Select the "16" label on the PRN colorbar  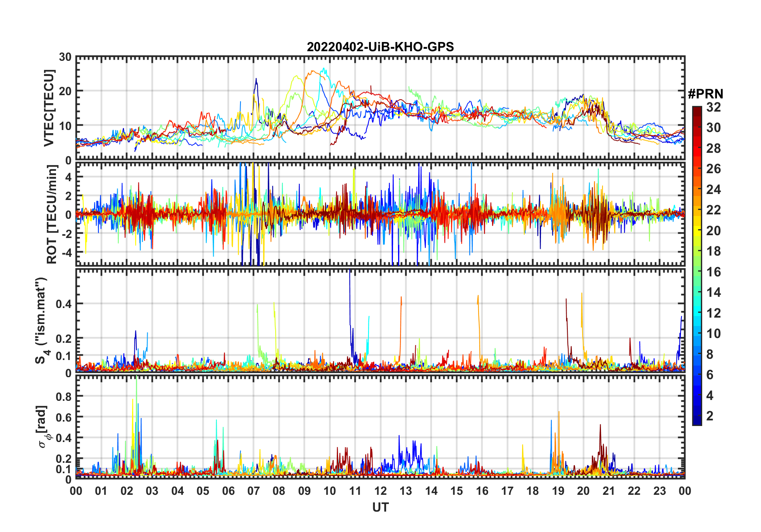[x=713, y=272]
